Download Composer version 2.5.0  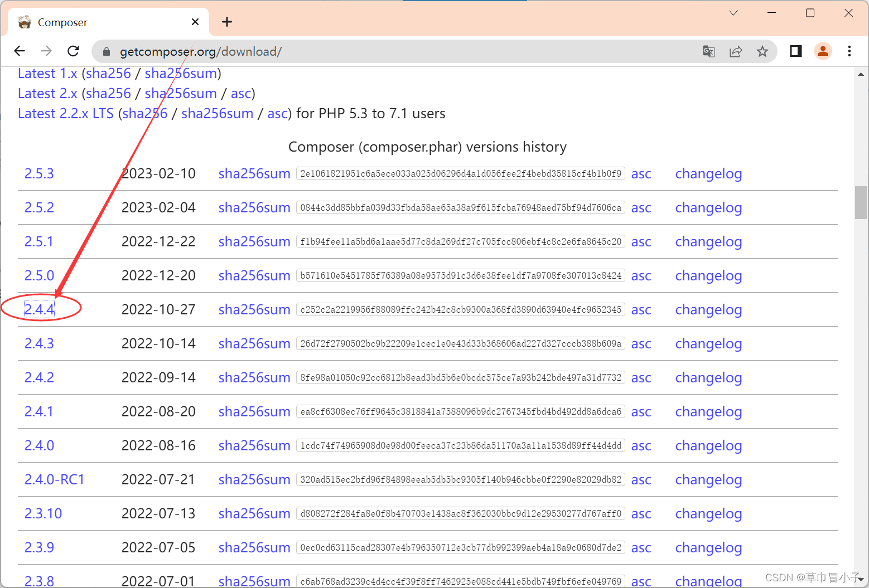pos(39,275)
